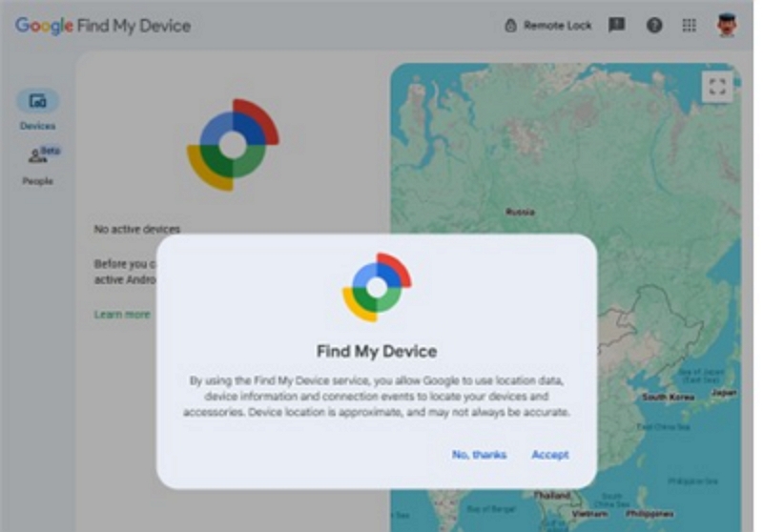Viewport: 763px width, 532px height.
Task: Open the help question mark icon
Action: [x=654, y=26]
